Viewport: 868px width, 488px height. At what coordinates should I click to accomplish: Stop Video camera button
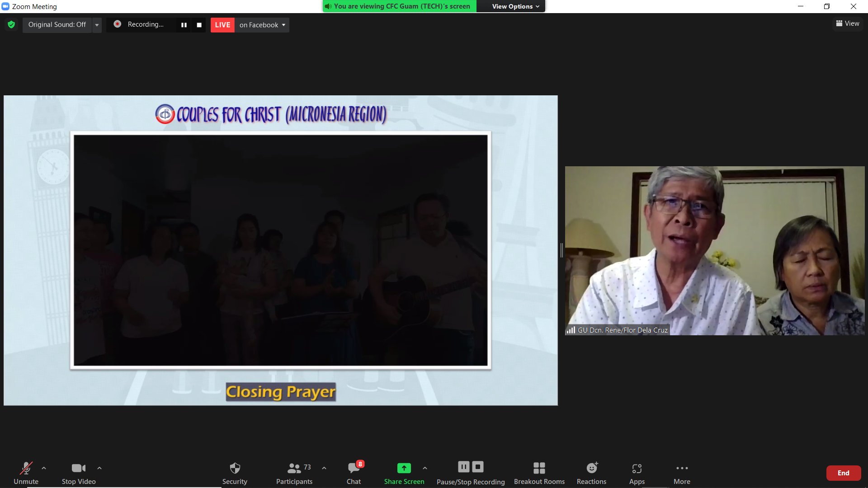click(x=79, y=473)
